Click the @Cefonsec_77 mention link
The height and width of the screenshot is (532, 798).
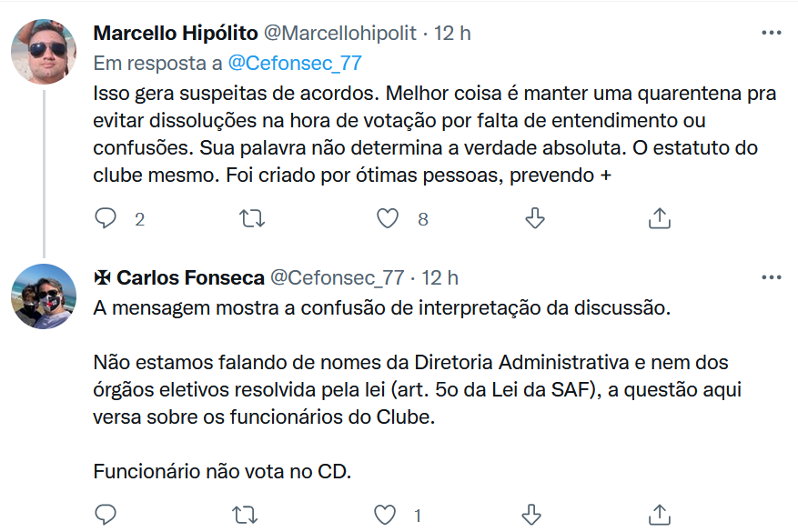294,63
